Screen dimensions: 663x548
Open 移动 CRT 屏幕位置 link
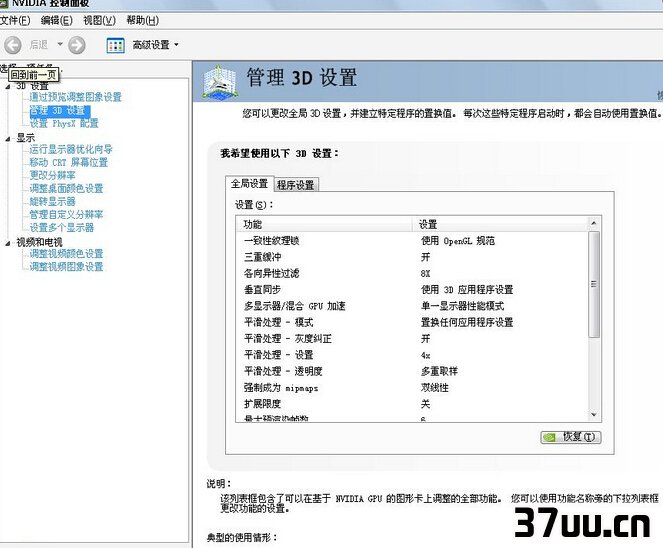click(68, 162)
